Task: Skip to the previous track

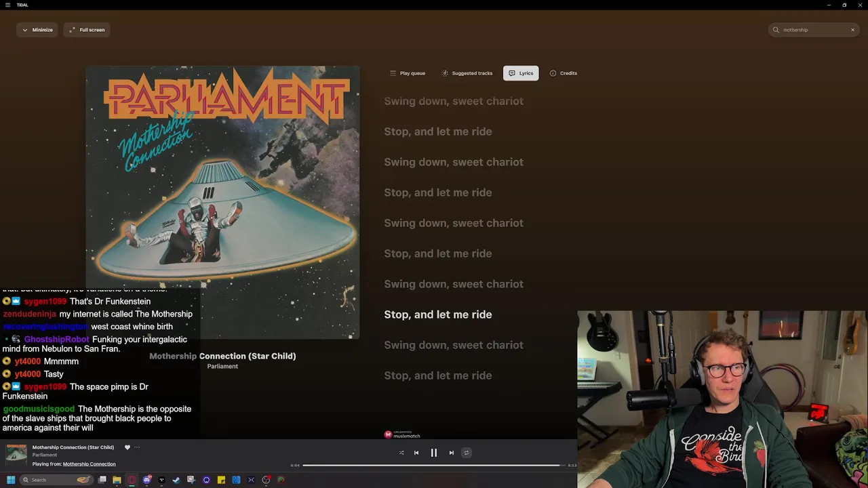Action: (x=416, y=453)
